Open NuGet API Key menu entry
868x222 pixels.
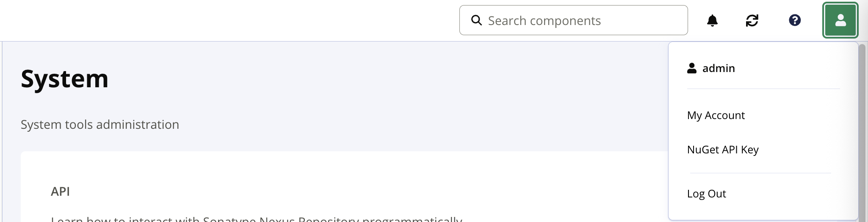[x=723, y=150]
